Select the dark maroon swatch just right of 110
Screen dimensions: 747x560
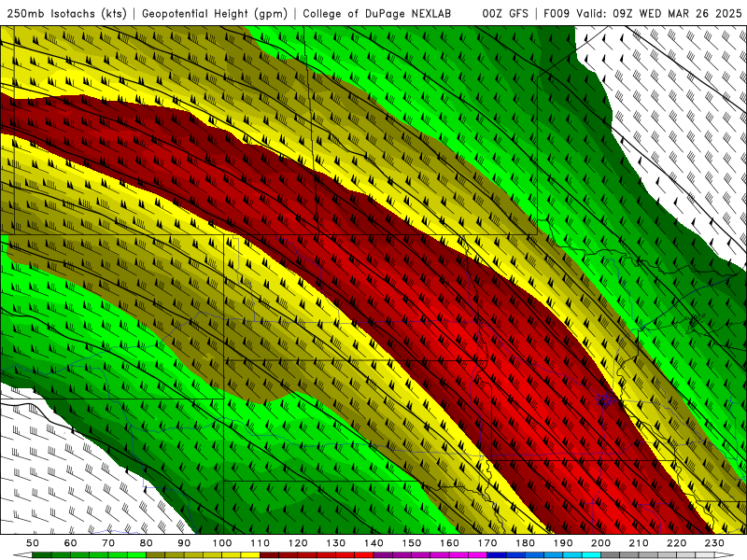269,555
